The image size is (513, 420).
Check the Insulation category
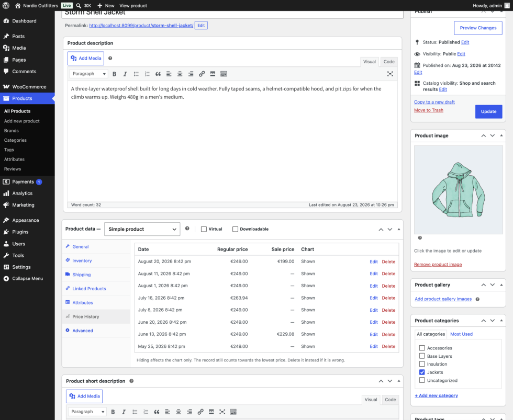click(422, 364)
